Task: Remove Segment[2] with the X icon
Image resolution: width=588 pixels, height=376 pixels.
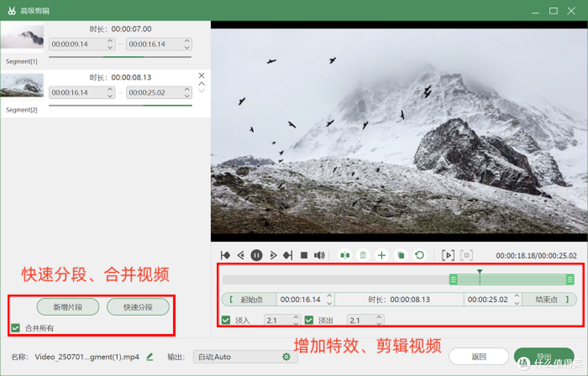Action: (x=201, y=76)
